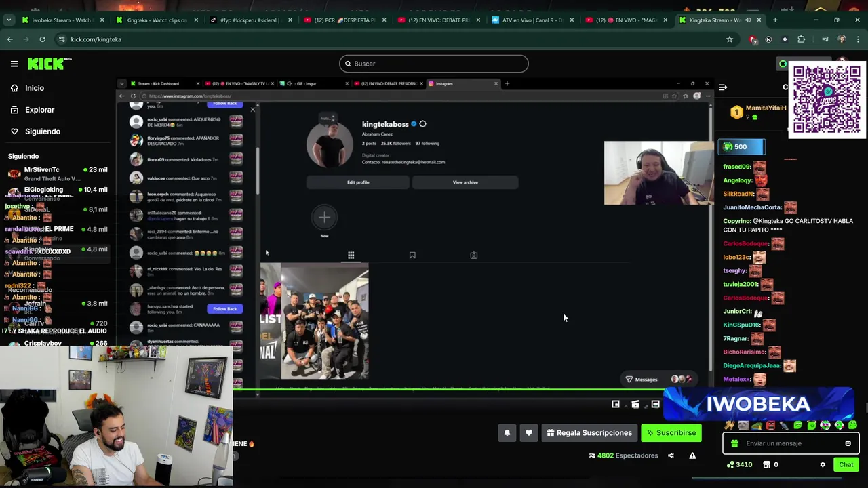
Task: Click username JuanitoMechaCorta in chat
Action: (753, 207)
